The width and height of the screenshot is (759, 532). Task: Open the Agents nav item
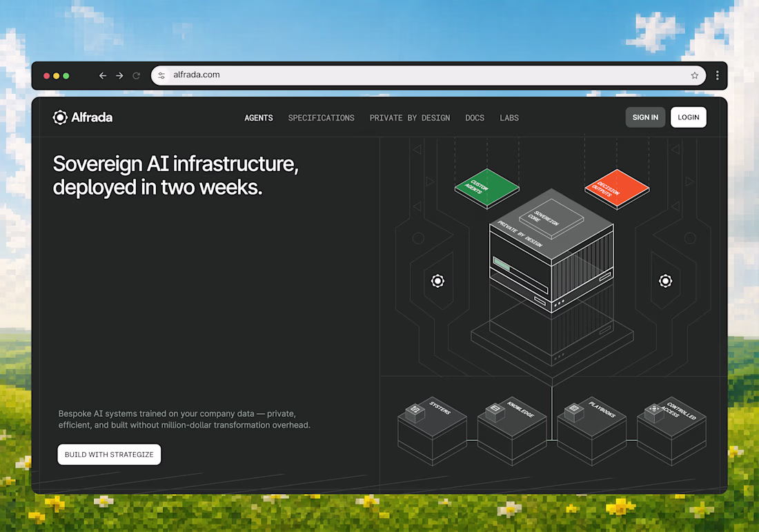coord(259,118)
